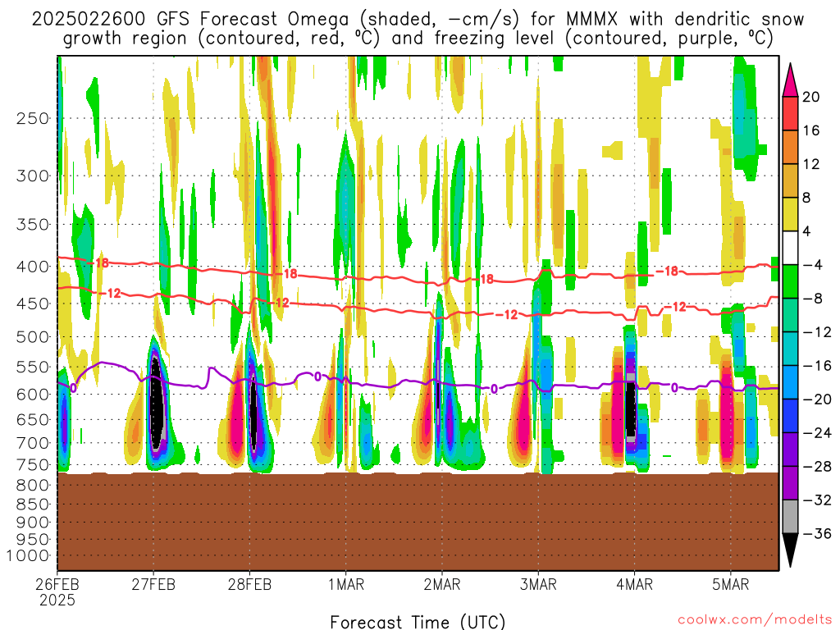Click the 400 pressure level label
The height and width of the screenshot is (630, 840).
point(33,267)
